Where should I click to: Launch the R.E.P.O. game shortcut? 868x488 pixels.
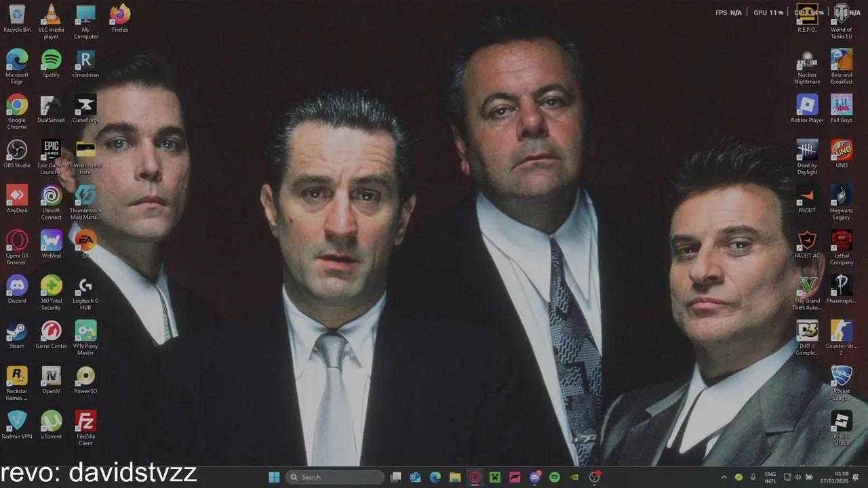[807, 19]
